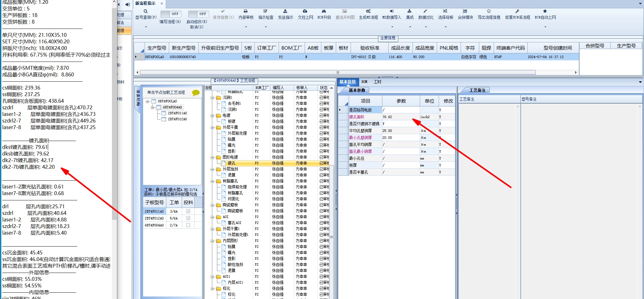Collapse the 图形电镀 folder in the process tree

tap(212, 157)
